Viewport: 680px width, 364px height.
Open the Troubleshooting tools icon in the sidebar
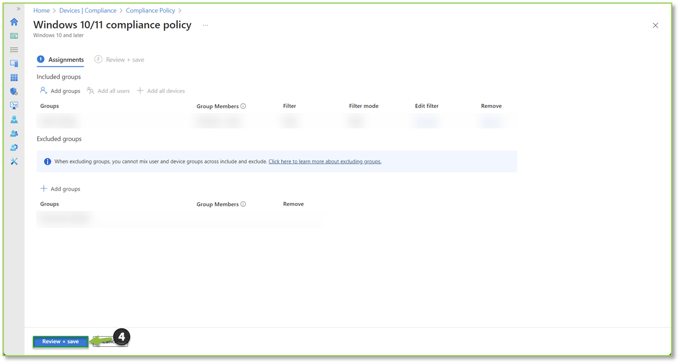point(14,161)
